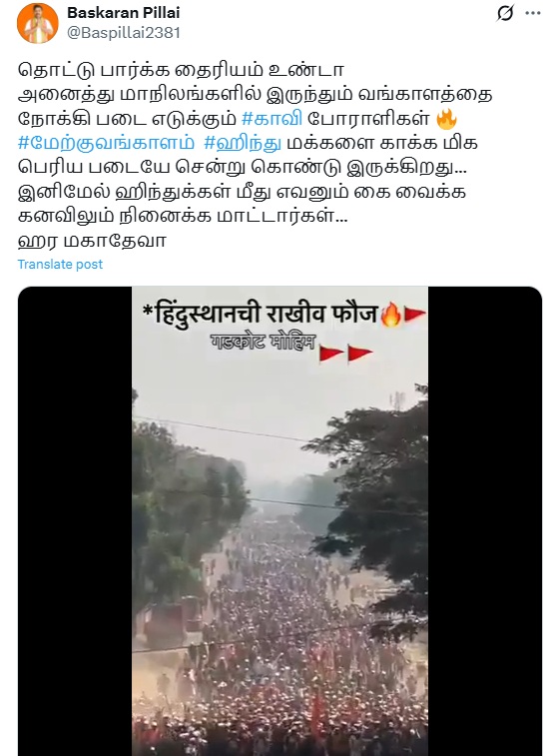Click the pair of red flags under title
This screenshot has width=548, height=756.
click(x=345, y=354)
